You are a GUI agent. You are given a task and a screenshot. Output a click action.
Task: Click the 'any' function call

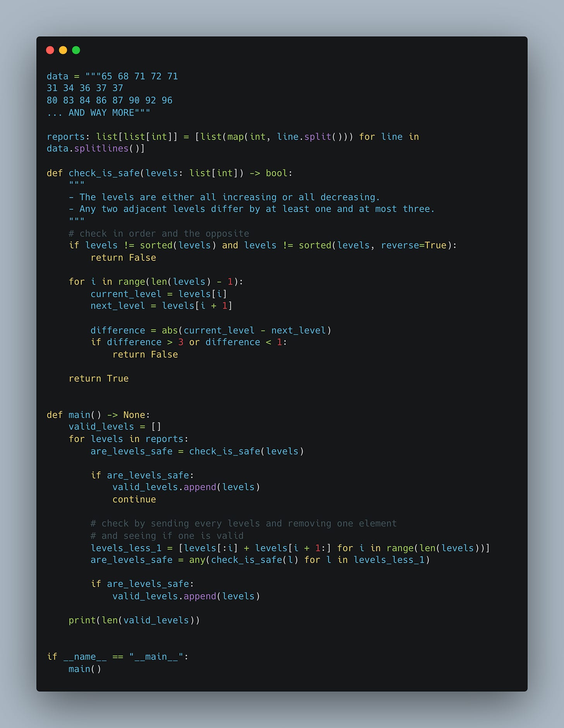[197, 560]
